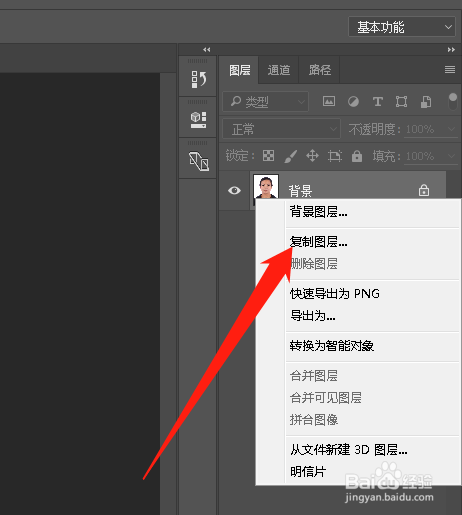
Task: Lock artboard nesting icon
Action: coord(335,156)
